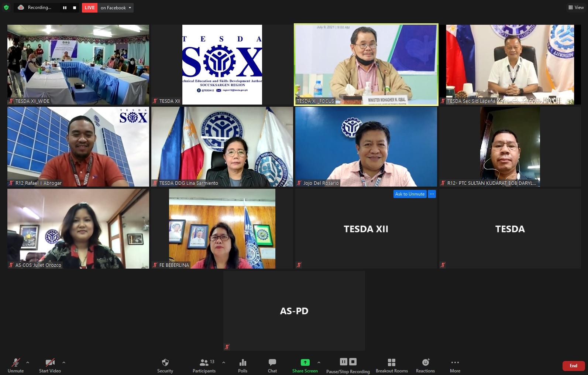This screenshot has height=375, width=588.
Task: Select FE BEBERLINA video tile
Action: pos(222,229)
